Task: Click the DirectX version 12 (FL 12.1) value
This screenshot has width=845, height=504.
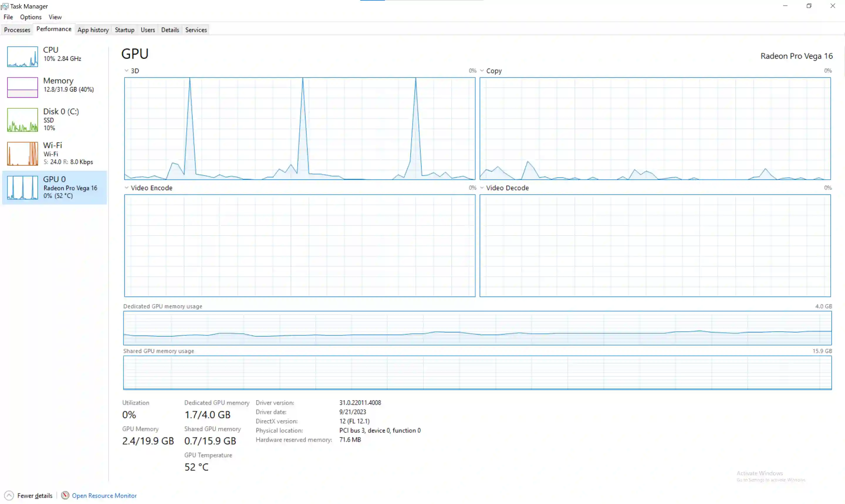Action: [354, 421]
